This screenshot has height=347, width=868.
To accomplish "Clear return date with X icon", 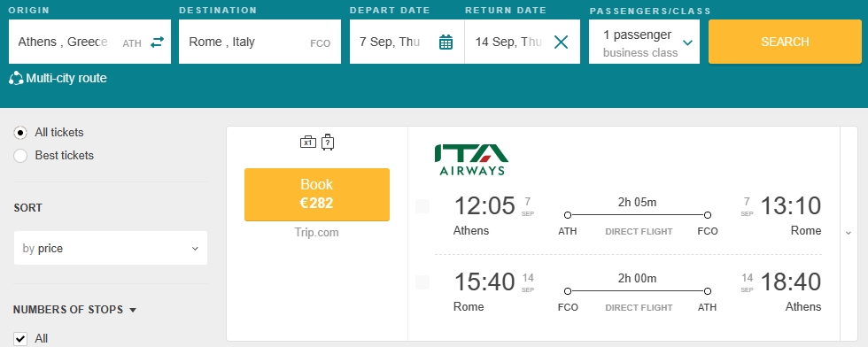I will point(561,42).
